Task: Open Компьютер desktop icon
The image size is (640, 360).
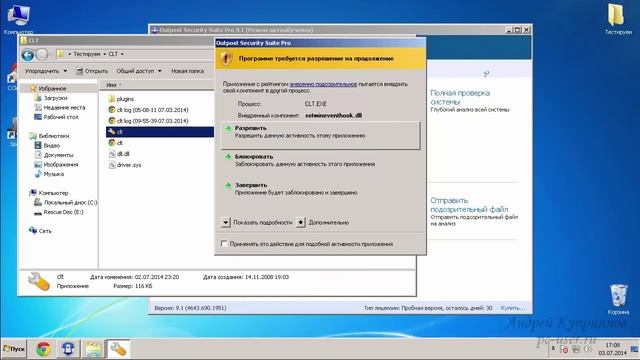Action: [18, 19]
